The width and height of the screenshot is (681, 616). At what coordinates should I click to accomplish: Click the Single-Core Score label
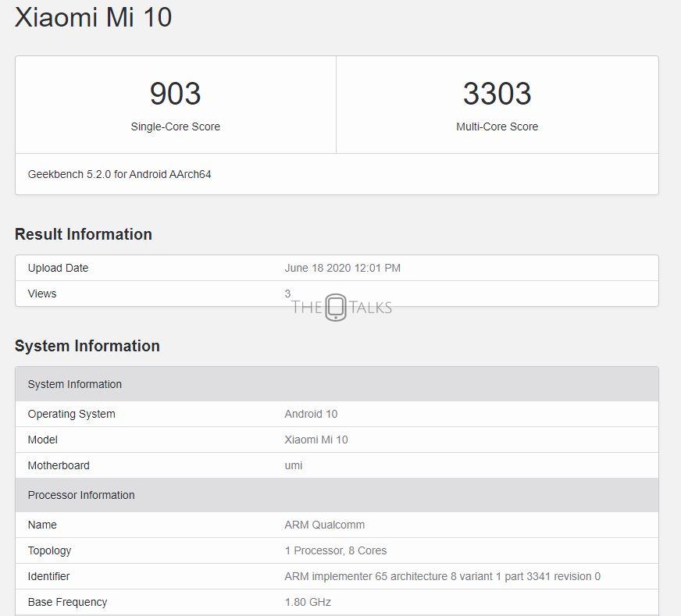pos(175,126)
